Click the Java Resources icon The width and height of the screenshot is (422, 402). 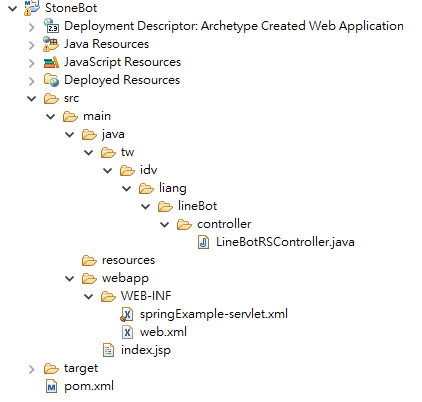[51, 44]
